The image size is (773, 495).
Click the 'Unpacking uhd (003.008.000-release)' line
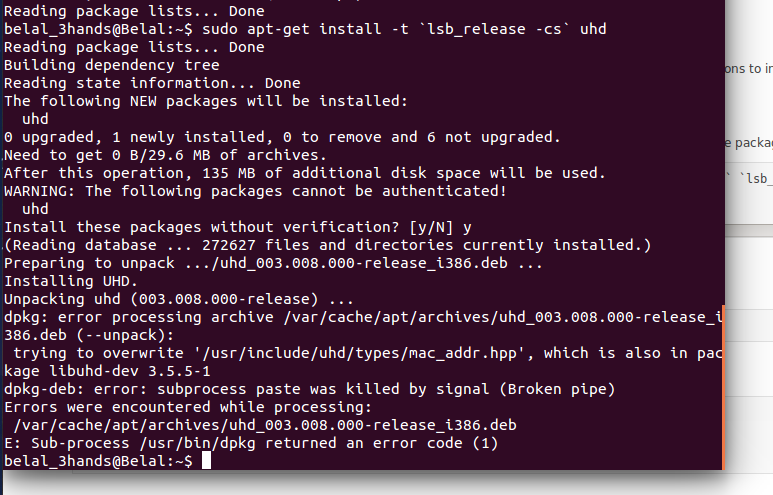click(178, 299)
